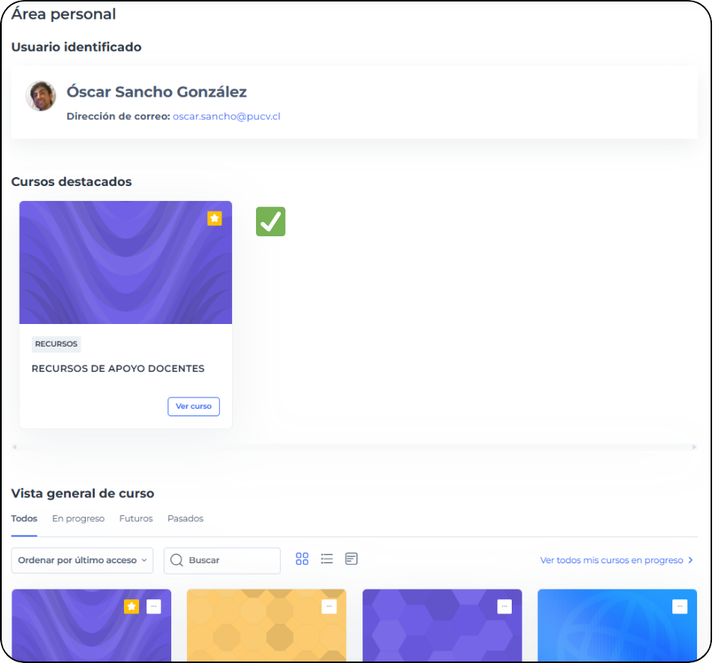Open options menu on first purple wave card
The width and height of the screenshot is (713, 663).
click(x=154, y=606)
